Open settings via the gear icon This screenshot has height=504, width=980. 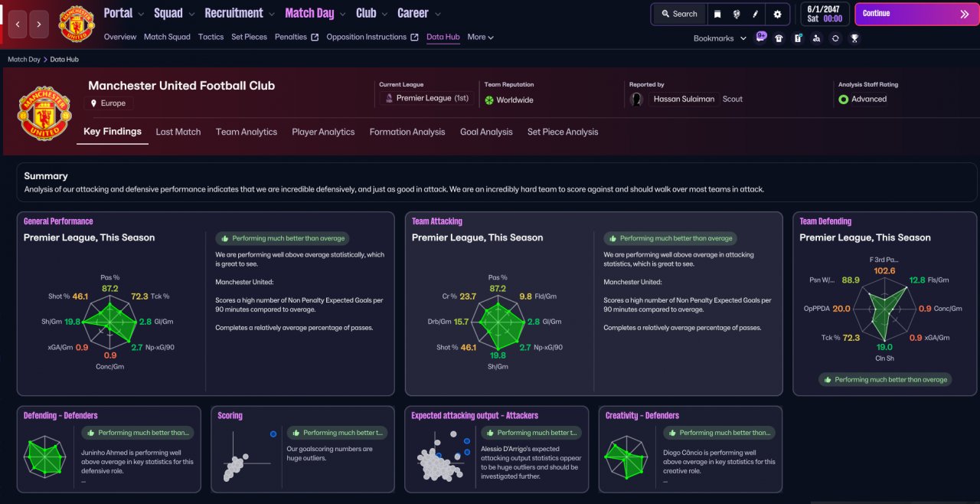pos(777,14)
